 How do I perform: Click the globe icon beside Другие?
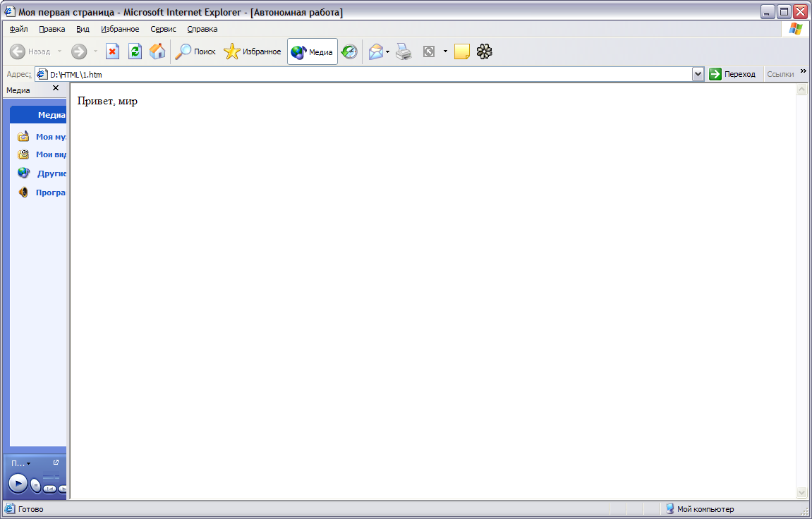click(x=24, y=173)
